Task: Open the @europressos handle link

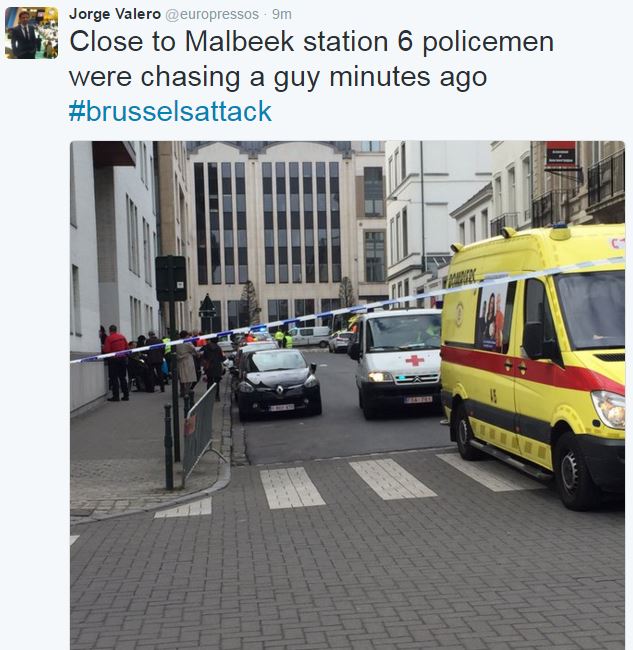Action: [212, 15]
